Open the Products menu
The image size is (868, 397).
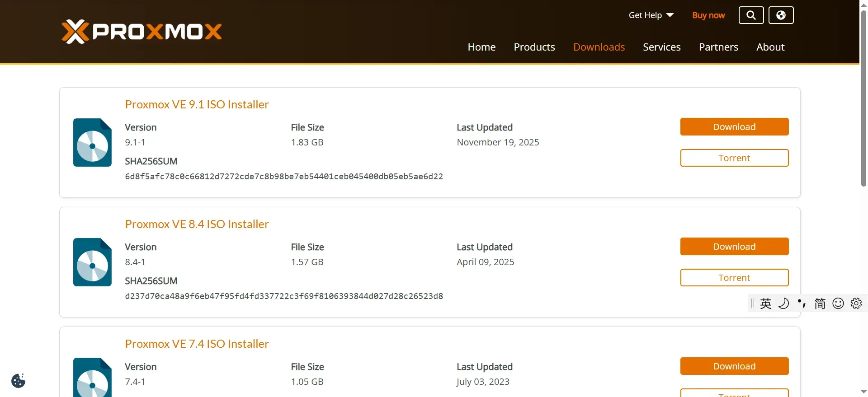[x=534, y=47]
